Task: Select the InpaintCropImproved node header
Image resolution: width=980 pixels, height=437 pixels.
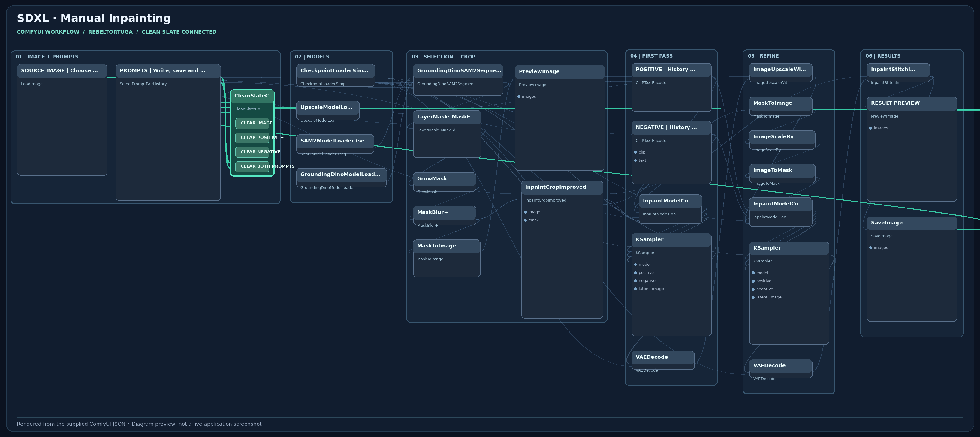Action: (x=562, y=187)
